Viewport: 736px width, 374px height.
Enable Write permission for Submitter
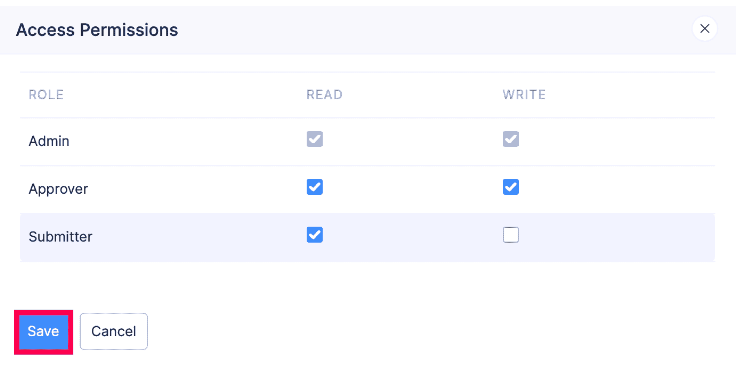coord(511,235)
